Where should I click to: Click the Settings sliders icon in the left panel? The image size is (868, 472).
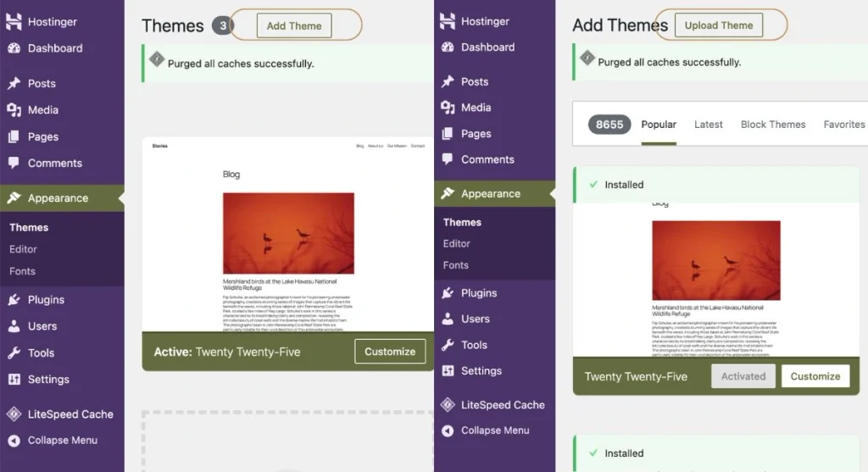(x=14, y=379)
